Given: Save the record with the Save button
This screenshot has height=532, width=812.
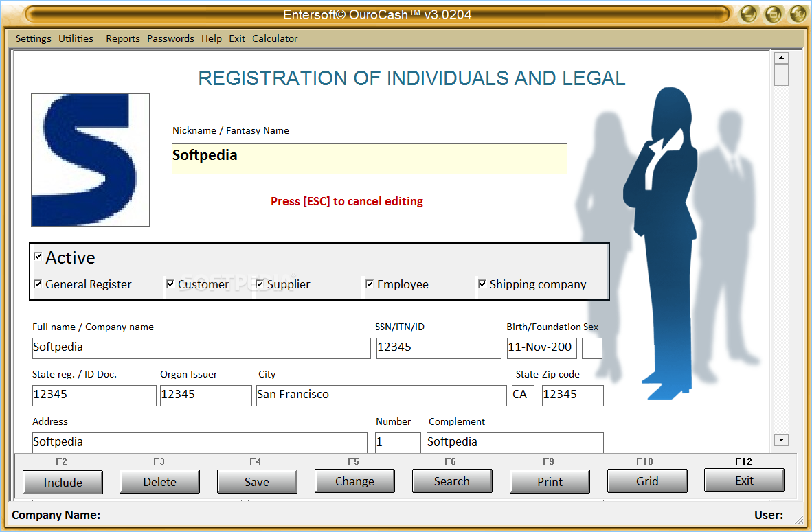Looking at the screenshot, I should [257, 482].
